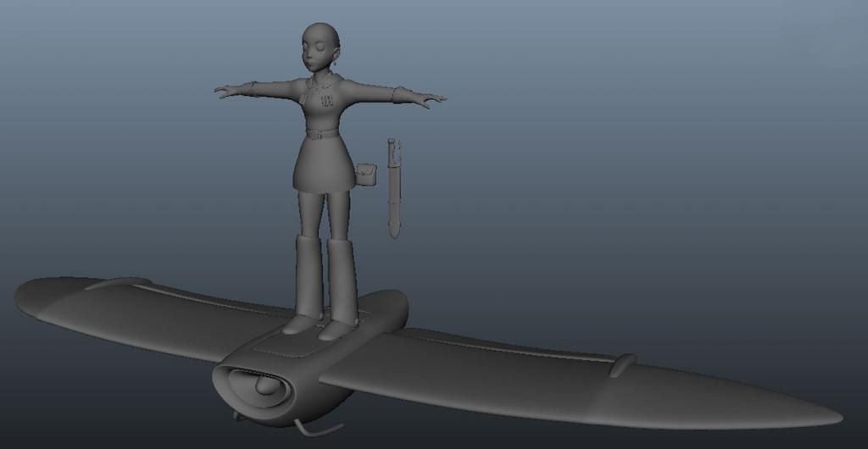868x449 pixels.
Task: Click the character's hand on screen left
Action: tap(225, 91)
